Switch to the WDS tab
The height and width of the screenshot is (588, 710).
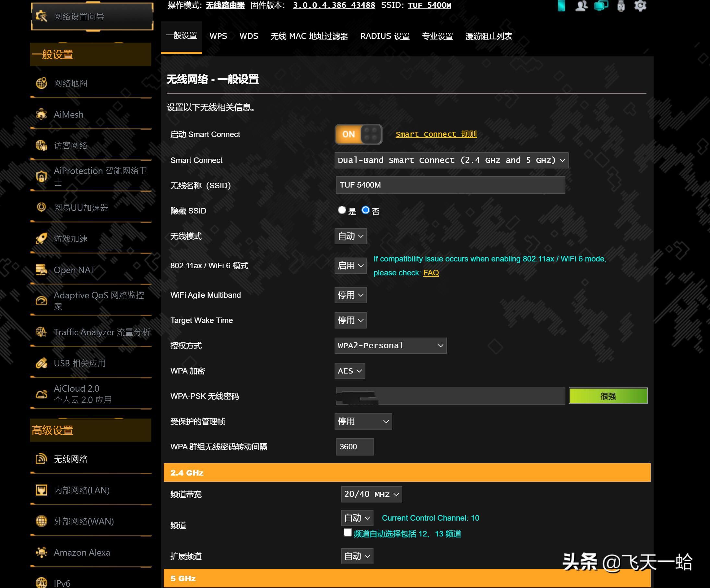point(249,36)
